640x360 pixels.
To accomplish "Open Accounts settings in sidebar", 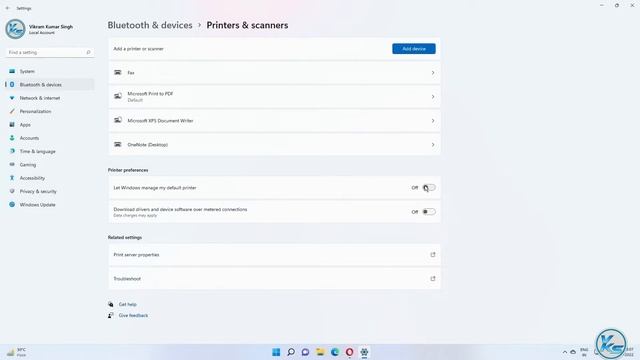I will [49, 138].
